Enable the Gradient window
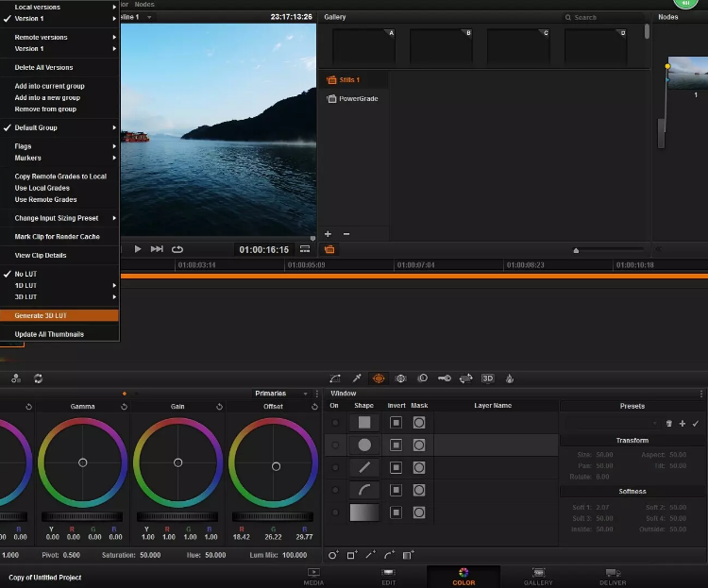Viewport: 708px width, 588px height. click(x=335, y=512)
